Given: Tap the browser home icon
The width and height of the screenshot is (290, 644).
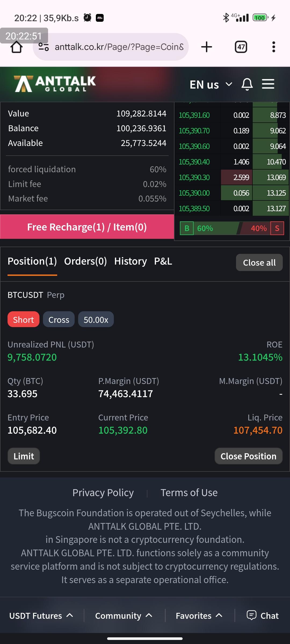Looking at the screenshot, I should [x=17, y=47].
